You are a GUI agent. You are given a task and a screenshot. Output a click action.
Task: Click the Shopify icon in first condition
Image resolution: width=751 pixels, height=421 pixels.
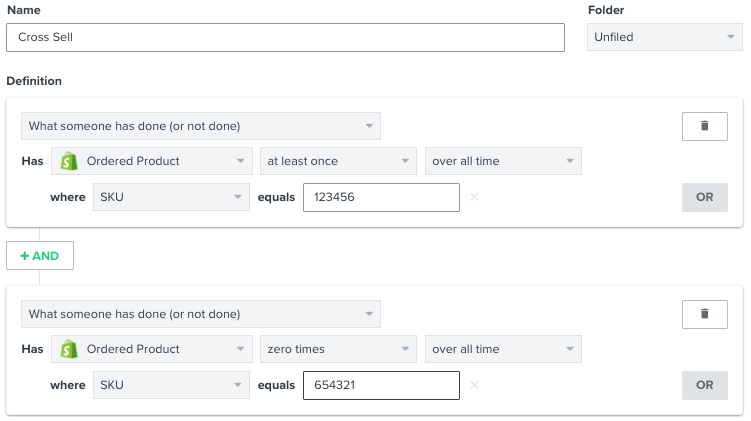[69, 161]
